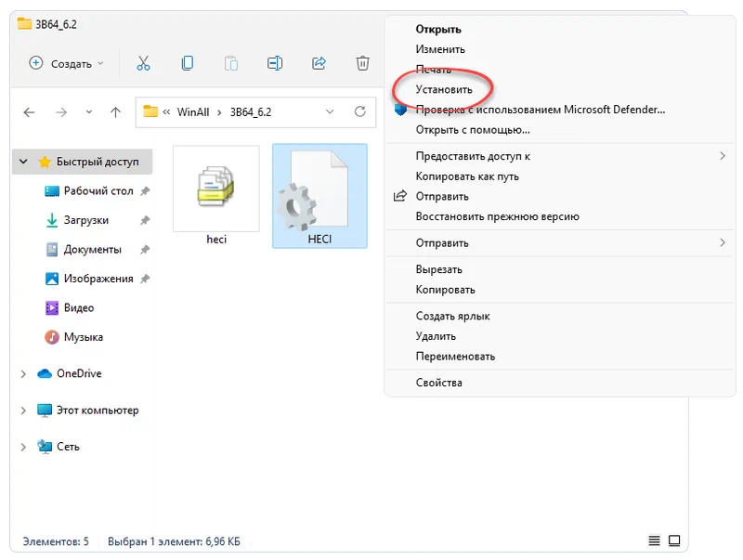Go up one folder level
This screenshot has height=560, width=743.
115,112
